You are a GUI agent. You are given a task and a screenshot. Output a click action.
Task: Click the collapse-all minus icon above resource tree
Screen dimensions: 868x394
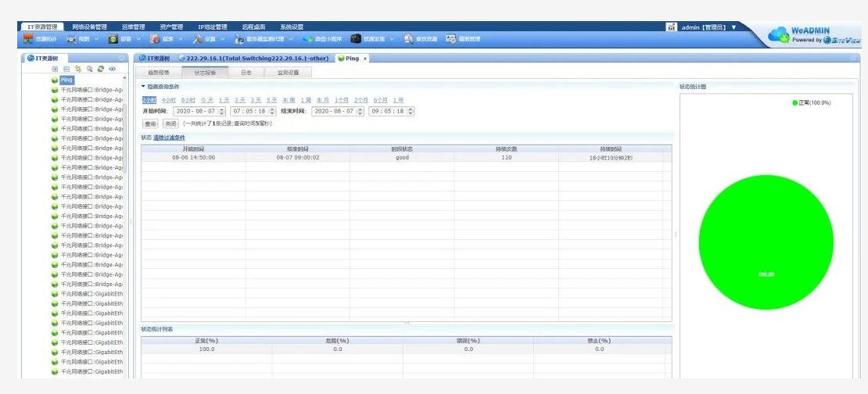coord(66,69)
